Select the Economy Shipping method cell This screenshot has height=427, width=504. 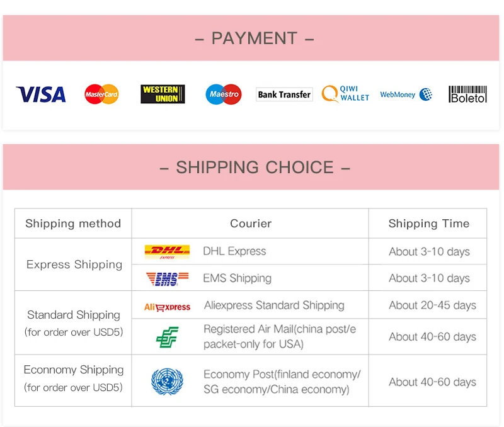click(x=73, y=379)
